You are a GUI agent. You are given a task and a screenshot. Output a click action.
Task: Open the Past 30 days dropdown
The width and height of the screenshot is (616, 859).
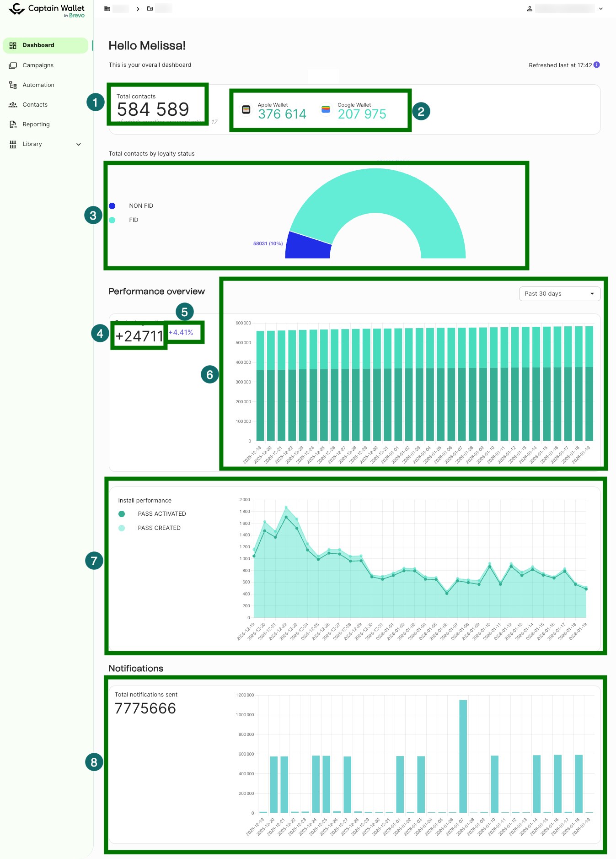point(559,294)
